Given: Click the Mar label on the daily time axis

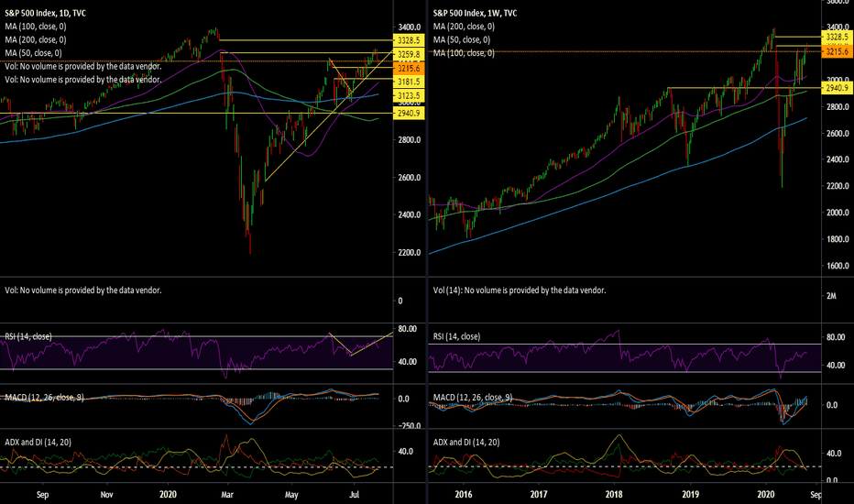Looking at the screenshot, I should pyautogui.click(x=227, y=495).
